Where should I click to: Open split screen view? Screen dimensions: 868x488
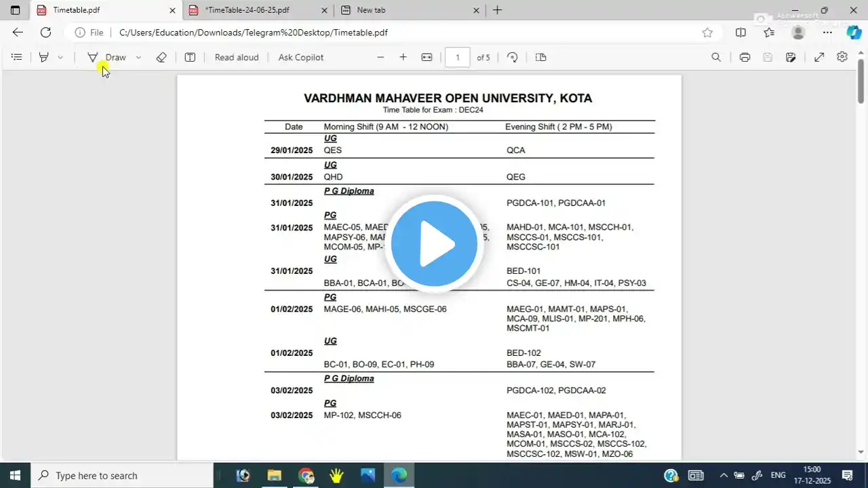[x=741, y=33]
